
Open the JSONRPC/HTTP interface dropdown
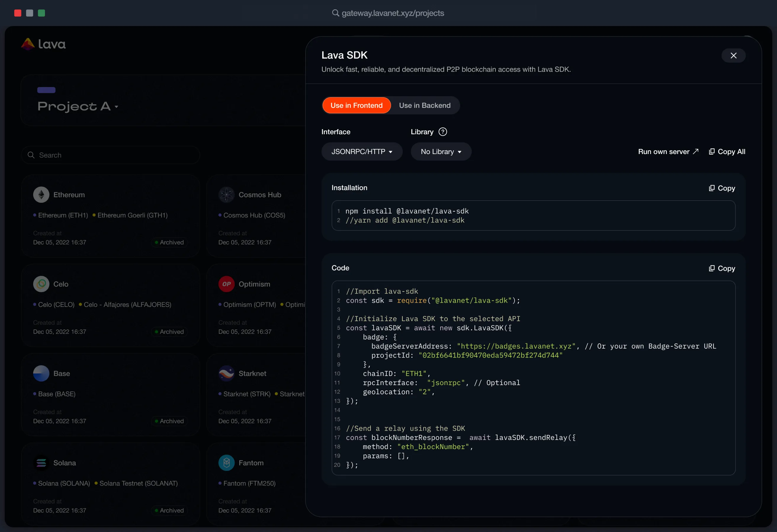[x=362, y=151]
